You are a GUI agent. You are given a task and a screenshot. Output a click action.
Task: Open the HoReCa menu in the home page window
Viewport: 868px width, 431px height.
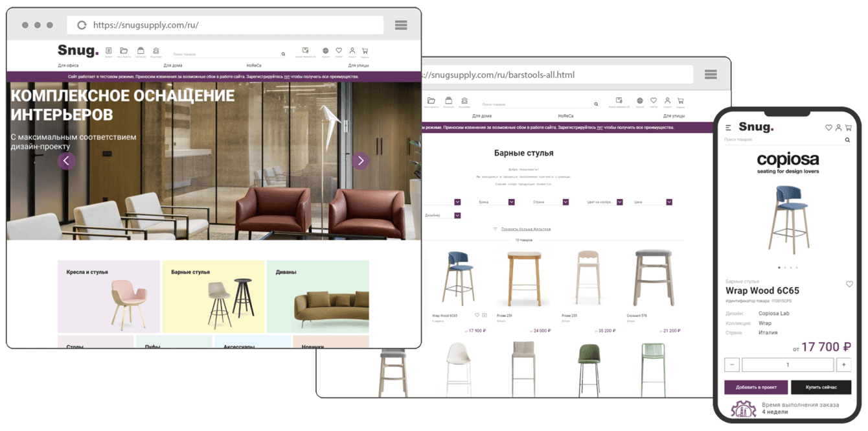pyautogui.click(x=254, y=65)
